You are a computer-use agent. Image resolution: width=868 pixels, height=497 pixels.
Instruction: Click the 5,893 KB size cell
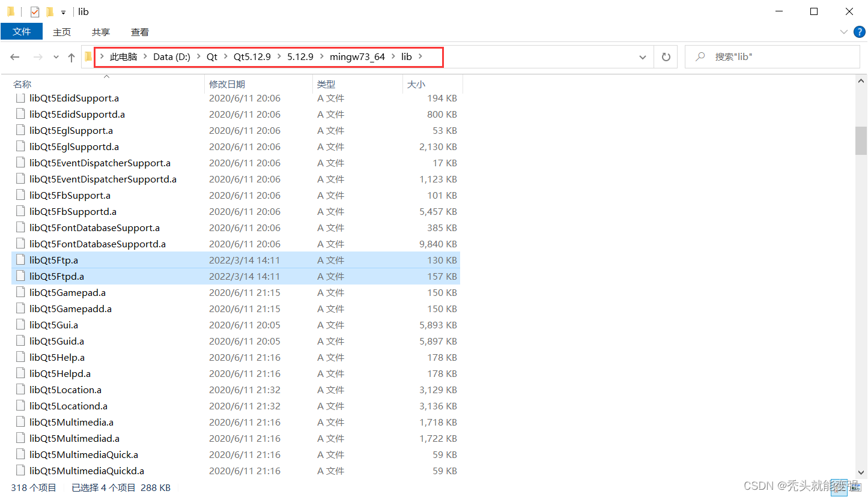[x=439, y=325]
